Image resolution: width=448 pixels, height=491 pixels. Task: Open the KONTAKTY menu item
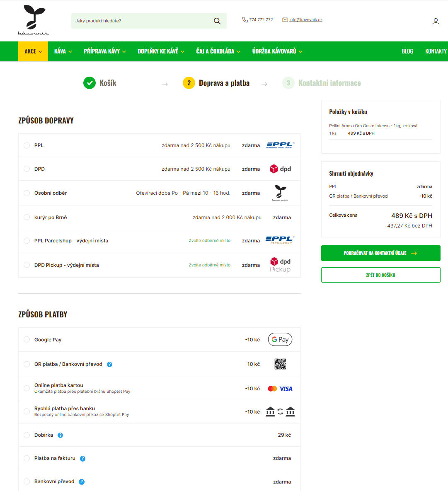[436, 51]
